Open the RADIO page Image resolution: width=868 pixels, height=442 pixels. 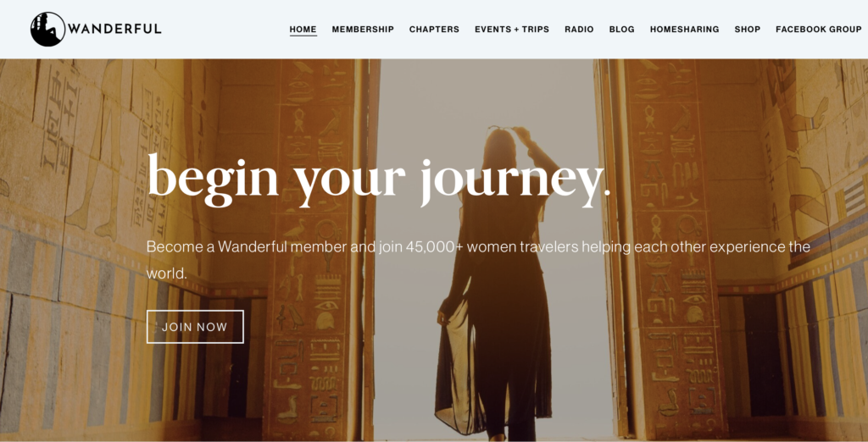tap(579, 30)
